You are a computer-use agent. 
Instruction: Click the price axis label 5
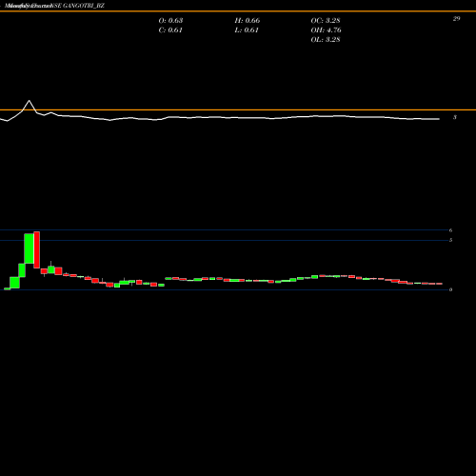pyautogui.click(x=450, y=240)
